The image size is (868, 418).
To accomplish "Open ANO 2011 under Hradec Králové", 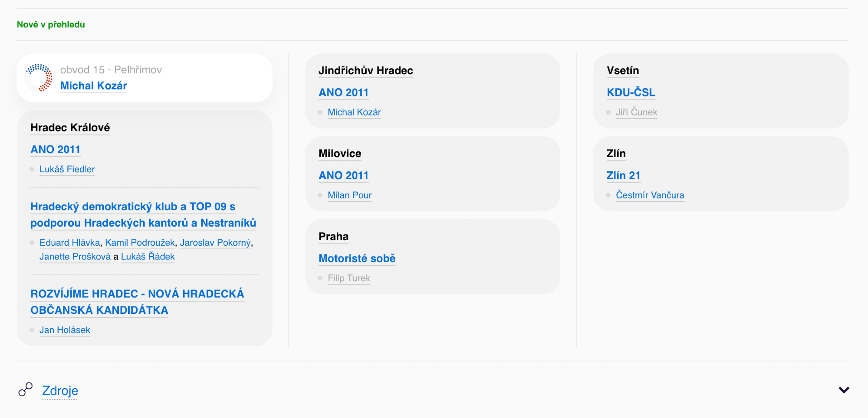I will 55,149.
